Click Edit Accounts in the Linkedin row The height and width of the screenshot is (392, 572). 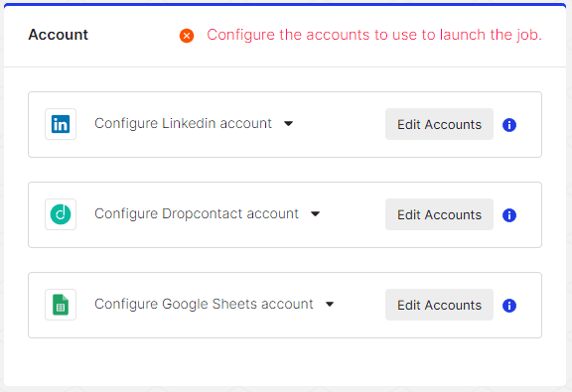439,124
